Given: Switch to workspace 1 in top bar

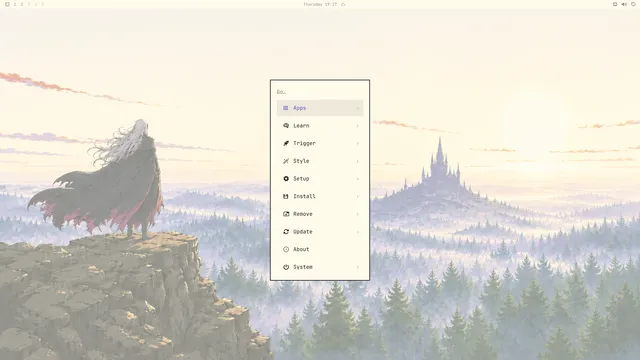Looking at the screenshot, I should [15, 4].
